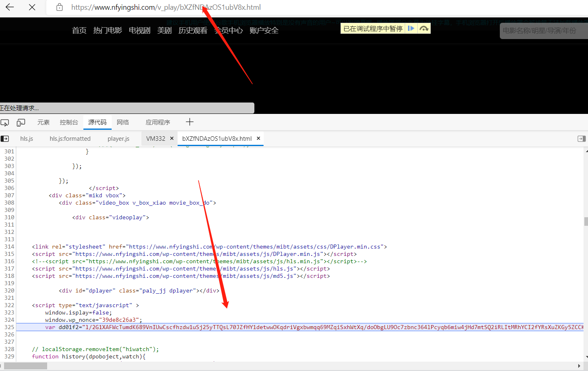Click the vertical scrollbar up arrow
Screen dimensions: 588x371
(x=586, y=151)
